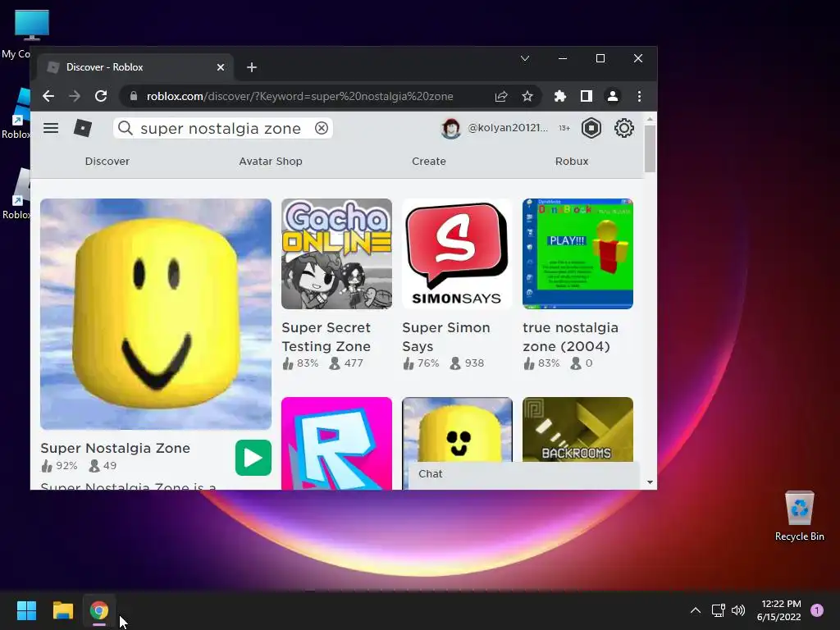Screen dimensions: 840x630
Task: Open the kolyan avatar profile icon
Action: (x=450, y=128)
